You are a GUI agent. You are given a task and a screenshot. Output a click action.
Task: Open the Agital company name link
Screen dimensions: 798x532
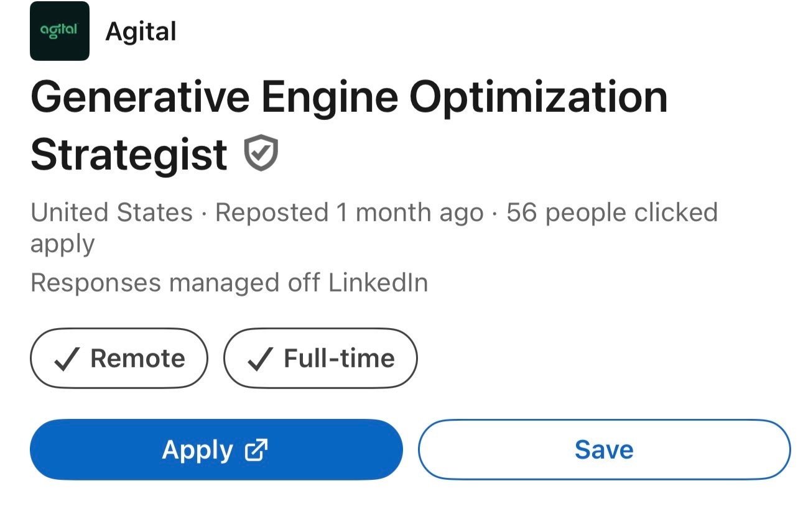(x=141, y=31)
